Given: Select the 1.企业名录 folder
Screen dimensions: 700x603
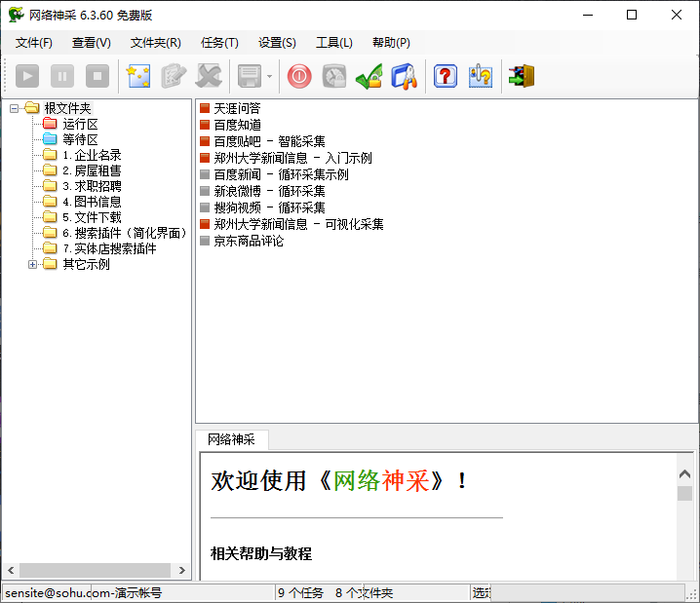Looking at the screenshot, I should click(x=92, y=155).
